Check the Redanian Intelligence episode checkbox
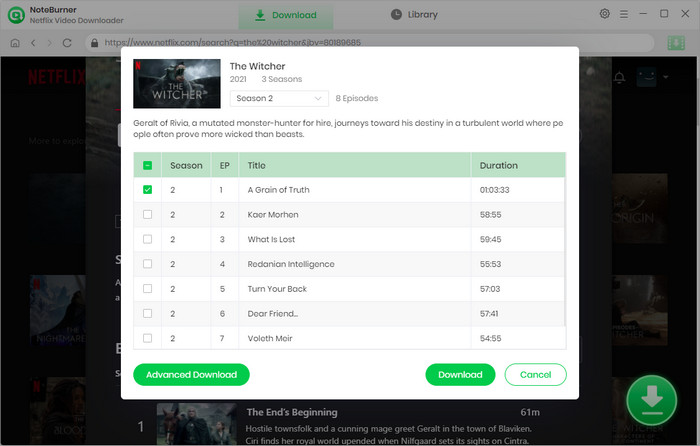Image resolution: width=700 pixels, height=446 pixels. tap(147, 264)
